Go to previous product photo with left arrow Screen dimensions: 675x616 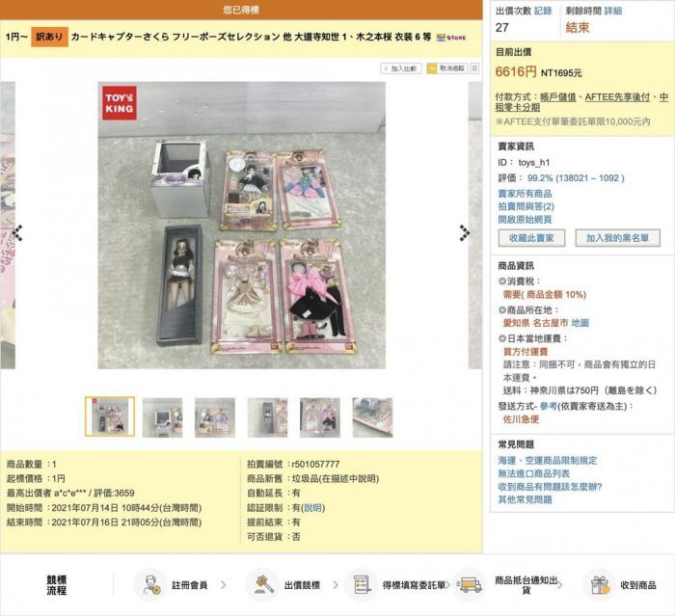pos(17,233)
